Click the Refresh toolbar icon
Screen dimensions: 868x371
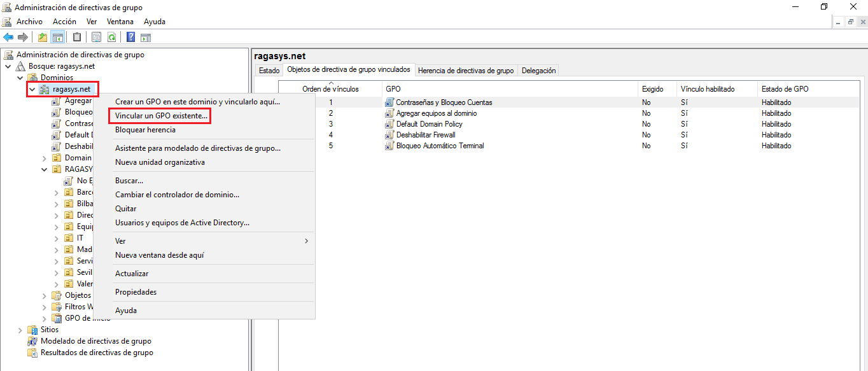(x=112, y=36)
